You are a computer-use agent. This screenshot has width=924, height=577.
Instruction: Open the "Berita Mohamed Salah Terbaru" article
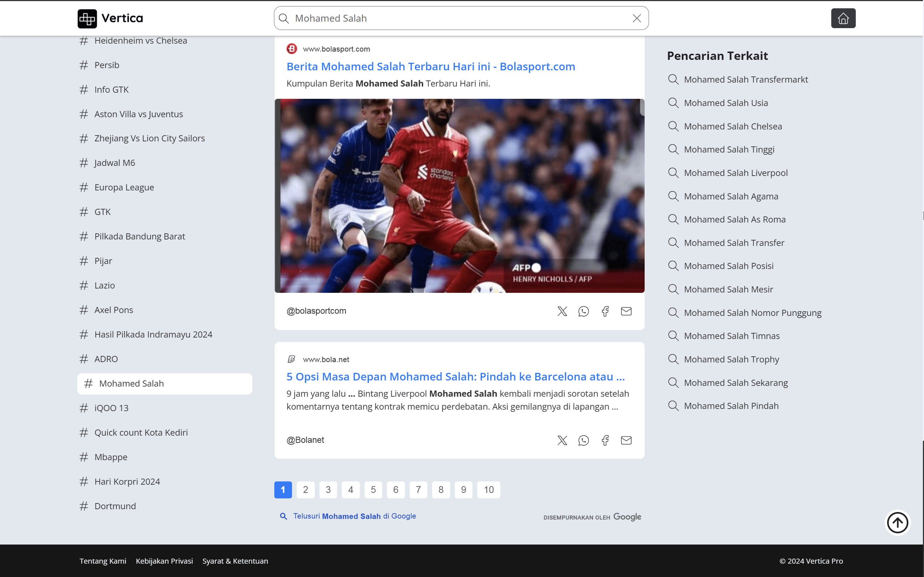coord(431,66)
